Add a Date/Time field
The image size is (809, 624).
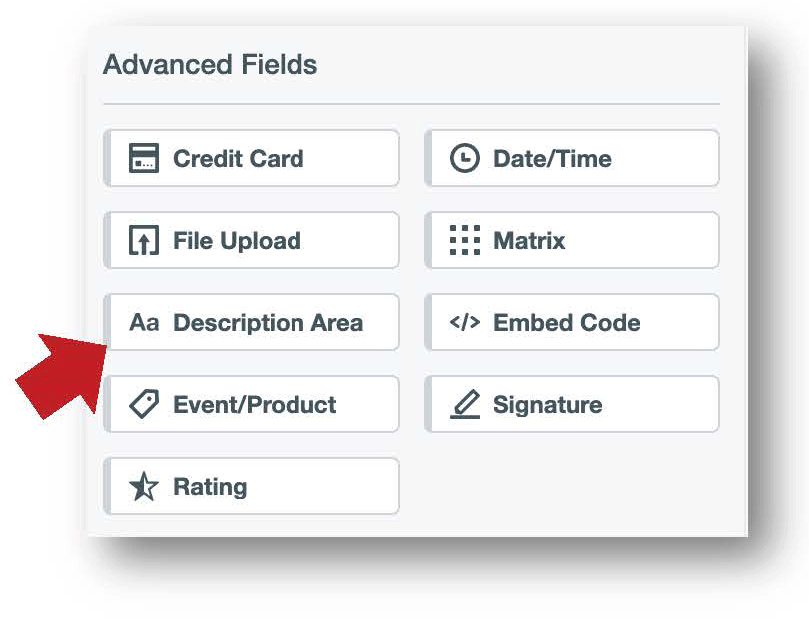(572, 157)
